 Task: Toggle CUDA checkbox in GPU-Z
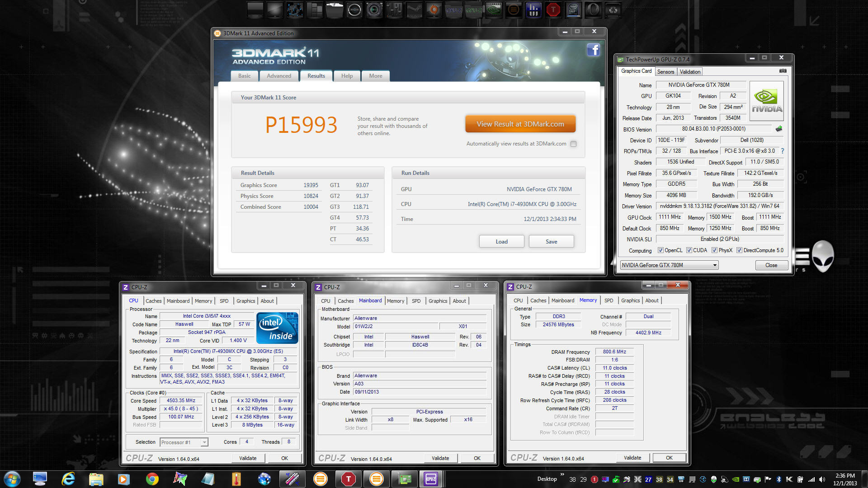point(689,250)
